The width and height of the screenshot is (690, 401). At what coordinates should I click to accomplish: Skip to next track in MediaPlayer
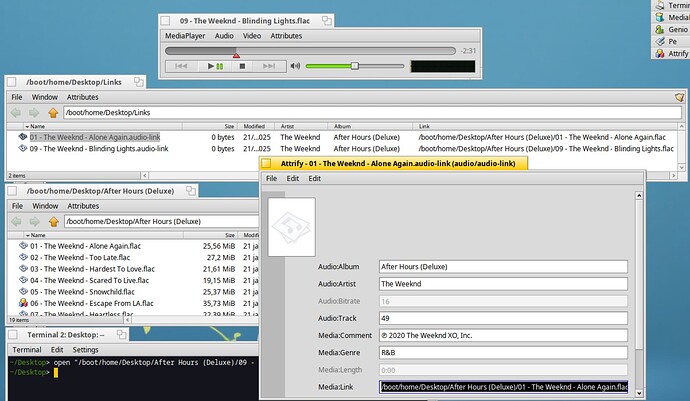tap(268, 66)
